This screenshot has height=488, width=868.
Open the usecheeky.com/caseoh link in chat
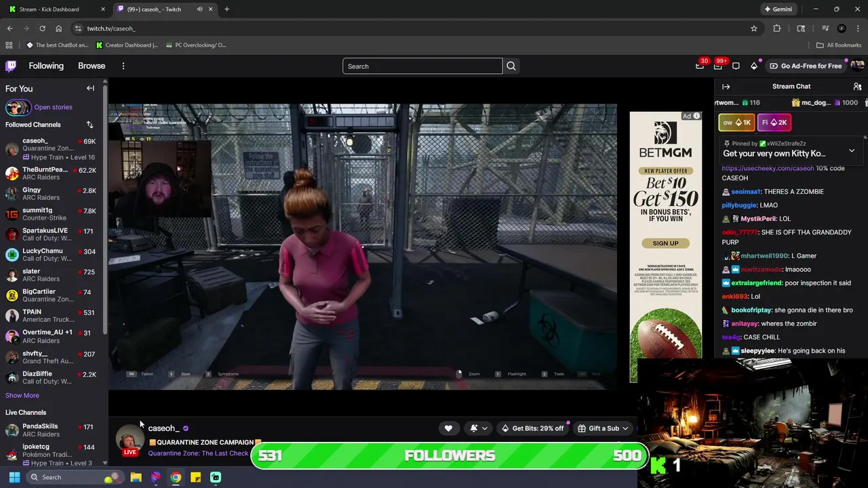(x=768, y=168)
